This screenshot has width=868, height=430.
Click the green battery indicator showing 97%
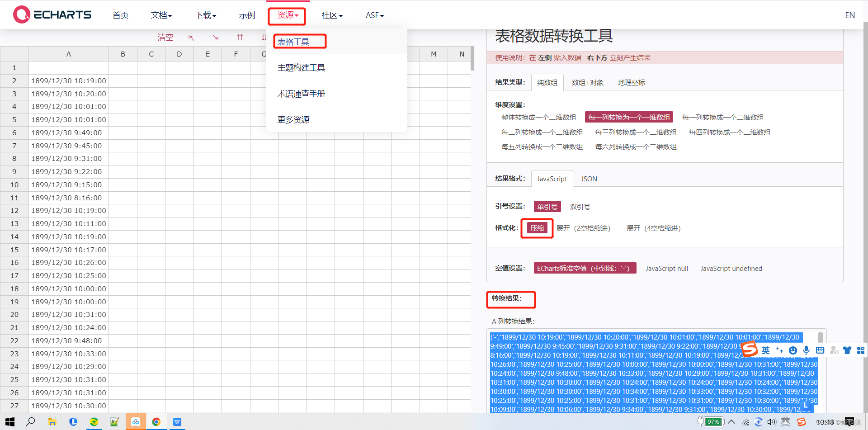tap(713, 422)
